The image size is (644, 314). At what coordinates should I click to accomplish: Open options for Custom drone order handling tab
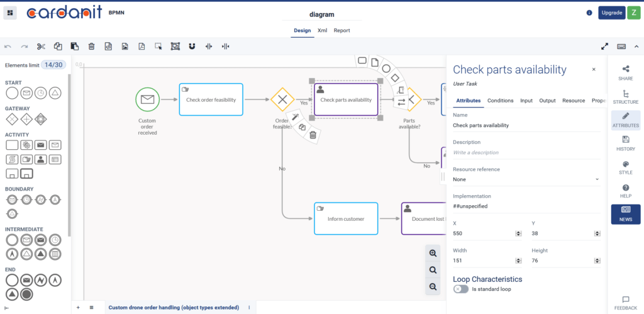click(x=249, y=308)
